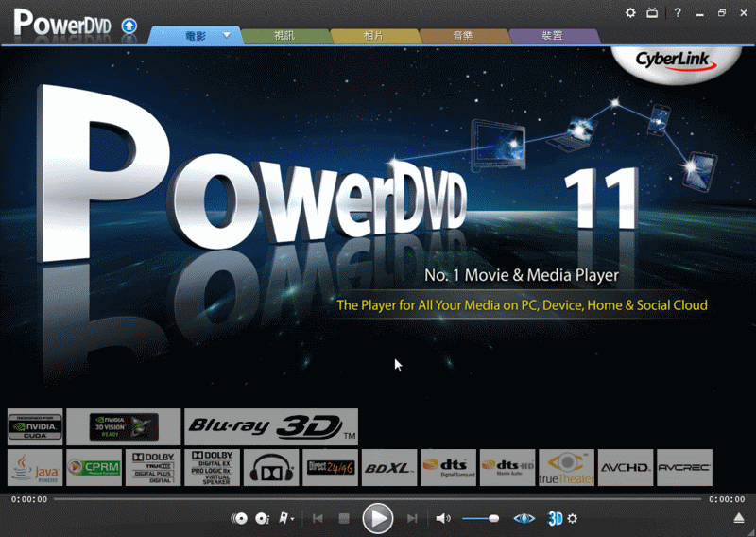The height and width of the screenshot is (537, 756).
Task: Open help question mark icon
Action: (678, 13)
